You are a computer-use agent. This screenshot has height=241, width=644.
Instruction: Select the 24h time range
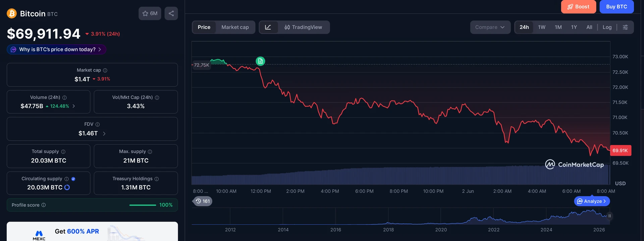(524, 27)
